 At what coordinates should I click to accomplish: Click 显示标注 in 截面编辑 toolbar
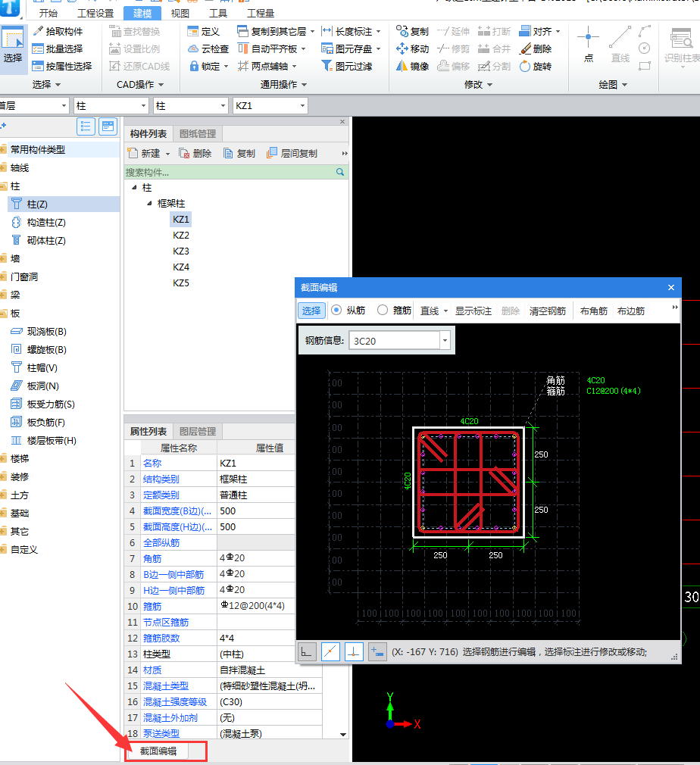point(473,311)
